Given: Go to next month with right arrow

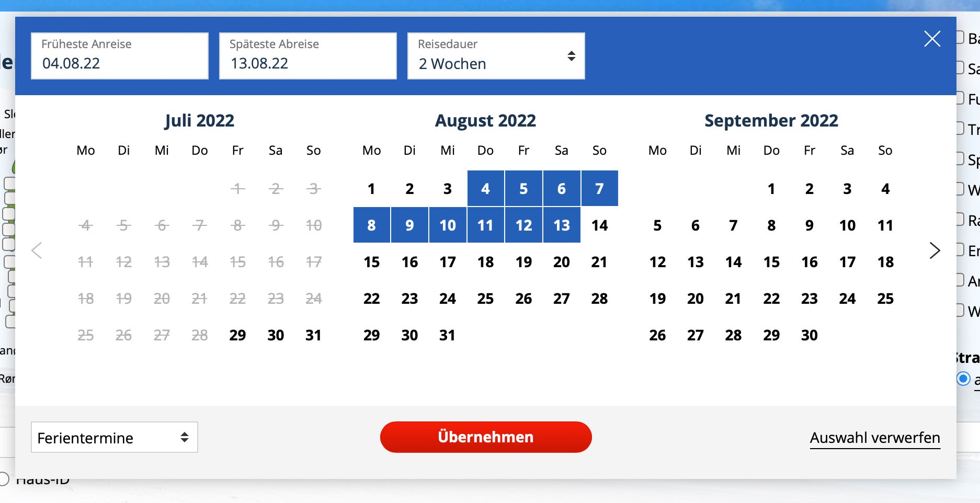Looking at the screenshot, I should pos(935,250).
